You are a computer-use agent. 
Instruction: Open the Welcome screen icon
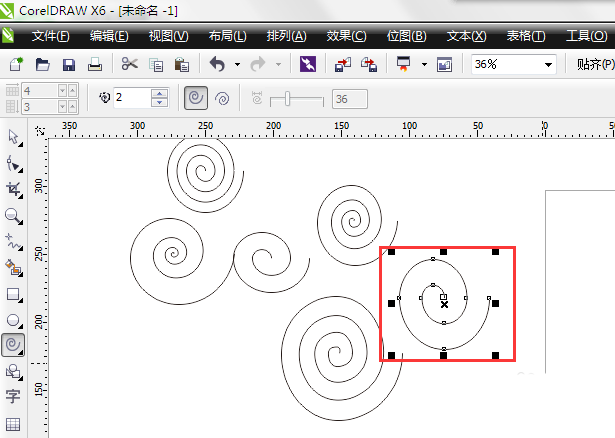[444, 65]
